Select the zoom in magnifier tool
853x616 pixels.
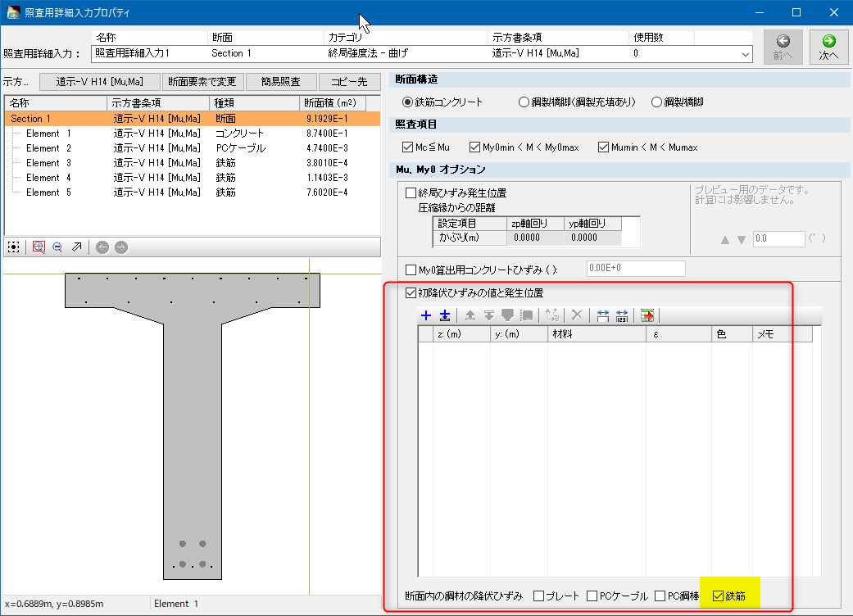(x=39, y=247)
